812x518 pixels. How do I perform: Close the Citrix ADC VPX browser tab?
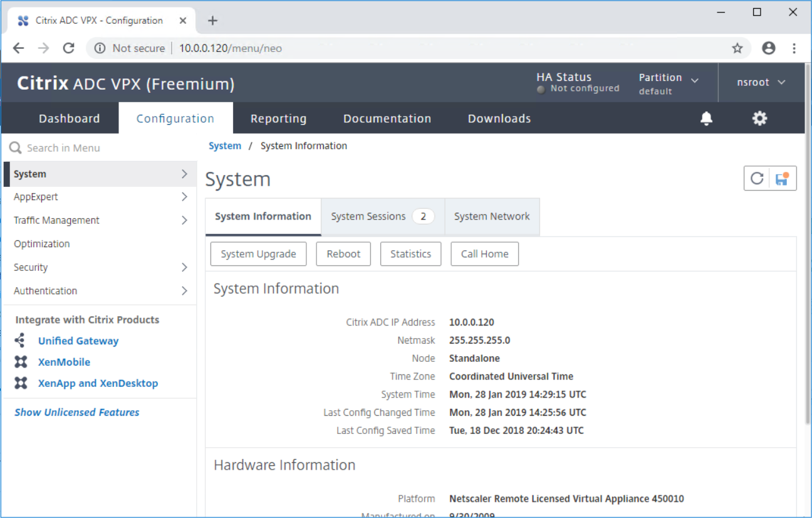point(183,21)
